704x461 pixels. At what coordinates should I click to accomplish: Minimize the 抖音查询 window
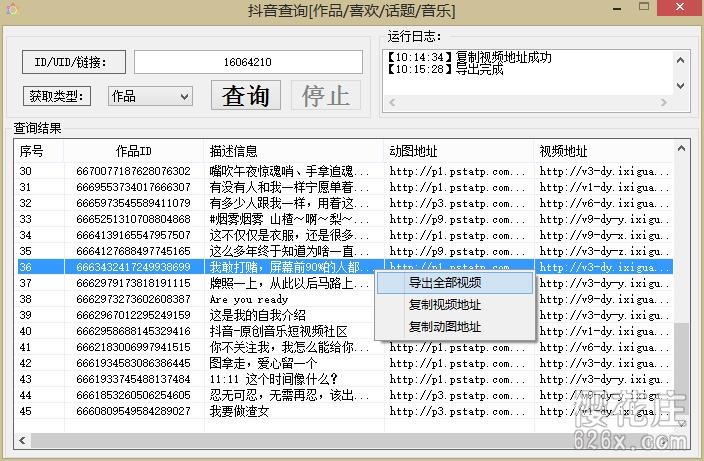click(x=618, y=9)
